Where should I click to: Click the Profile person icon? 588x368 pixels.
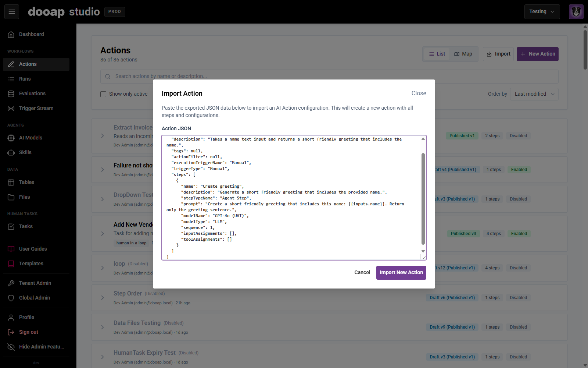[11, 317]
